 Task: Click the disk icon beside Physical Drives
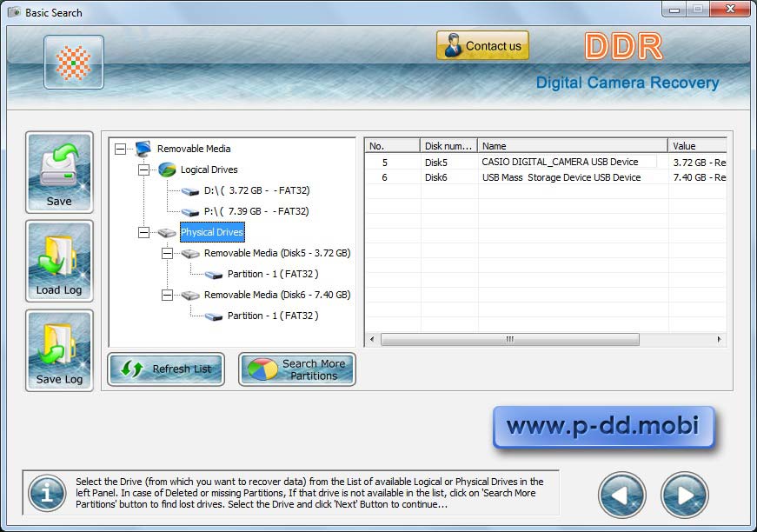pyautogui.click(x=167, y=233)
